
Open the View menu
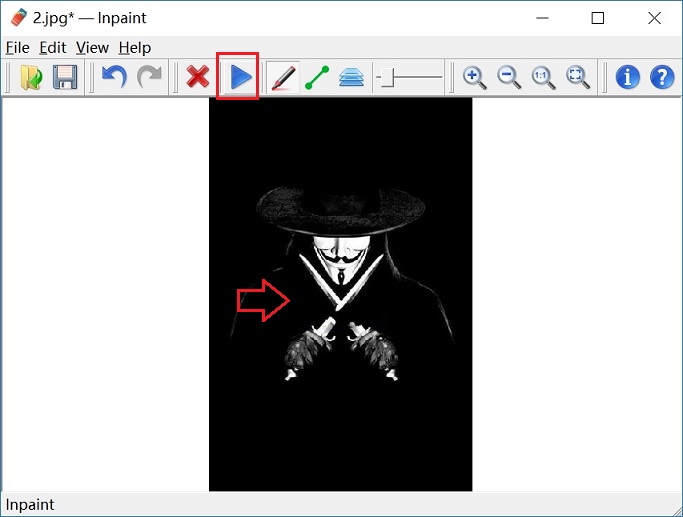(x=92, y=47)
